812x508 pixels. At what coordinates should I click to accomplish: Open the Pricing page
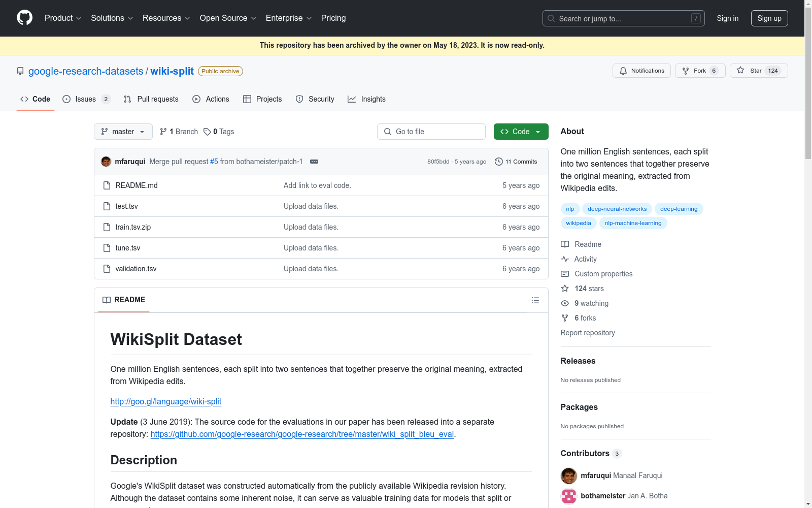click(333, 18)
